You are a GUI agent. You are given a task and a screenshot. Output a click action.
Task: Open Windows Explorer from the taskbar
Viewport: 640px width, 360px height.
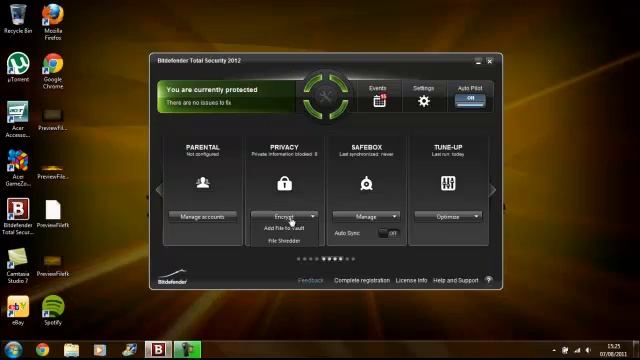(x=71, y=350)
